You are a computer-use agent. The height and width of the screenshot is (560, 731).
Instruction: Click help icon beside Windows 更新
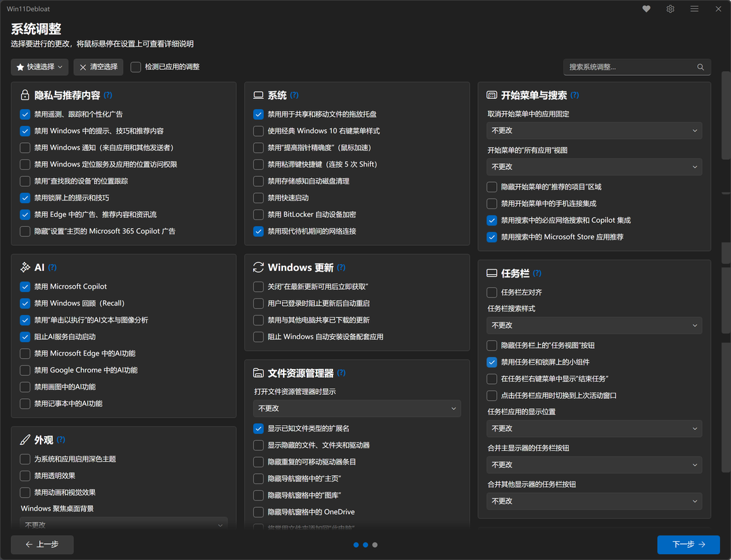(341, 267)
